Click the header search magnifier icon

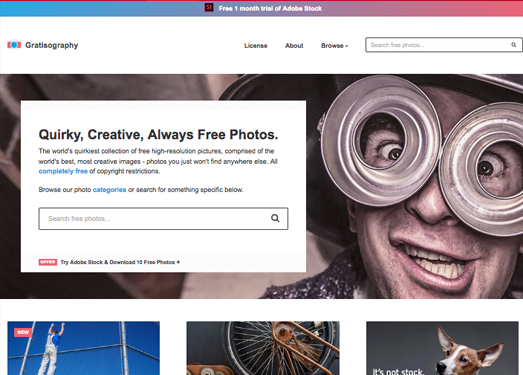[x=514, y=45]
